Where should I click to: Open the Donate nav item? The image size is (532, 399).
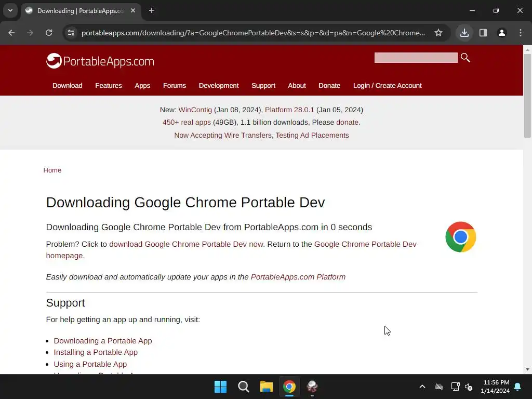coord(329,86)
